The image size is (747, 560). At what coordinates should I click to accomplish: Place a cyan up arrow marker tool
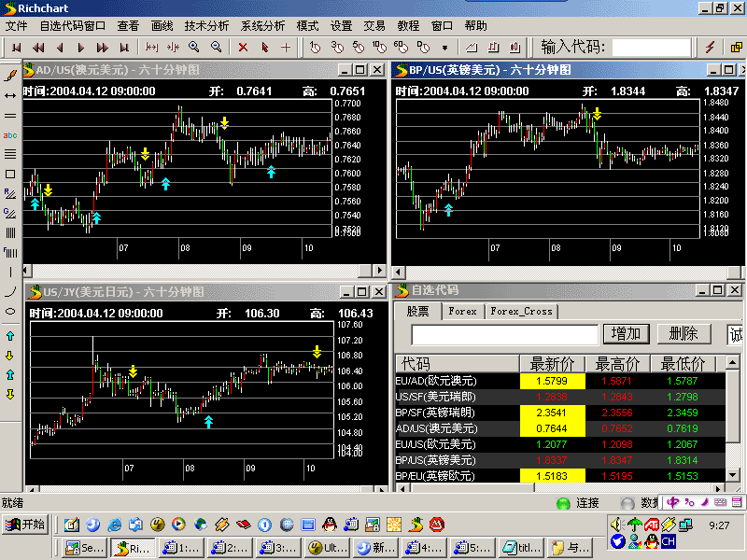[x=10, y=336]
